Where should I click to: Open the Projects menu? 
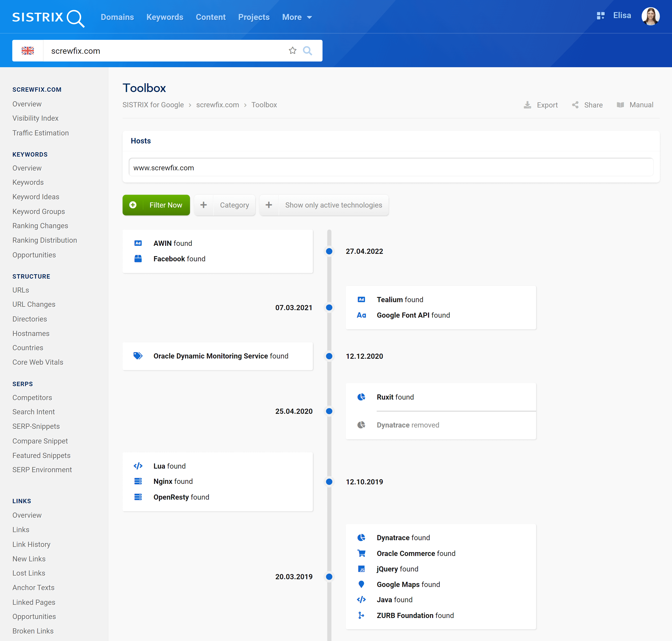[254, 17]
